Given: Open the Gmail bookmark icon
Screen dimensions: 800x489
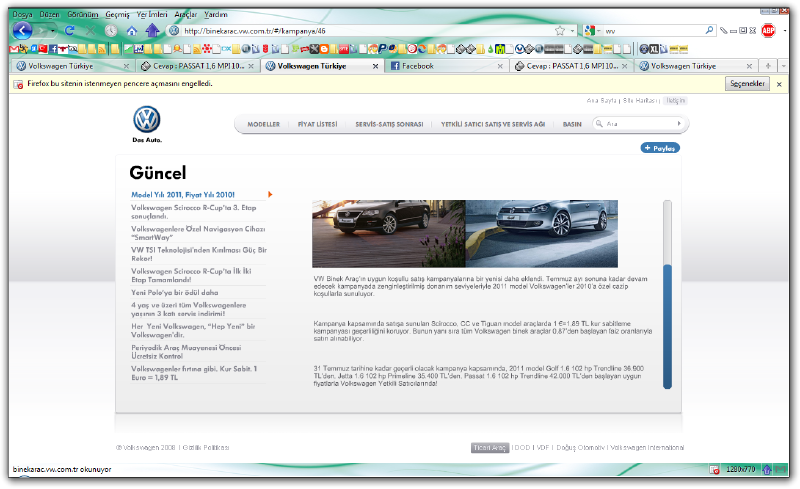Looking at the screenshot, I should click(x=14, y=49).
